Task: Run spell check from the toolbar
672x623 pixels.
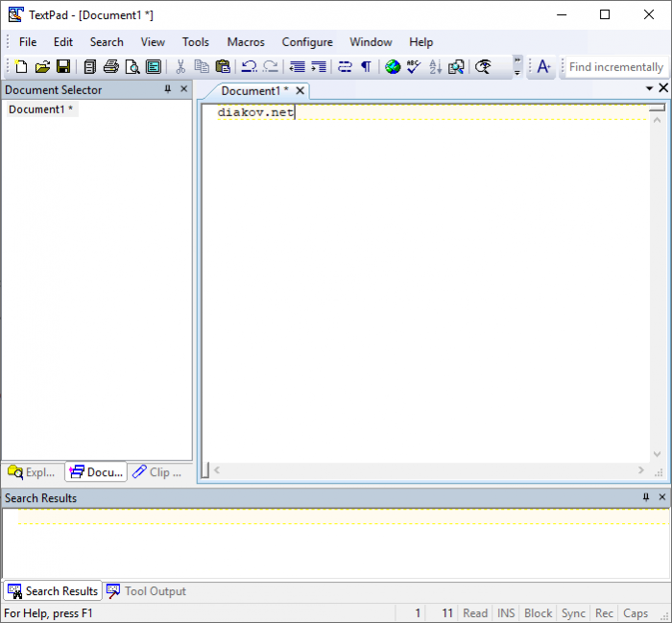Action: [414, 67]
